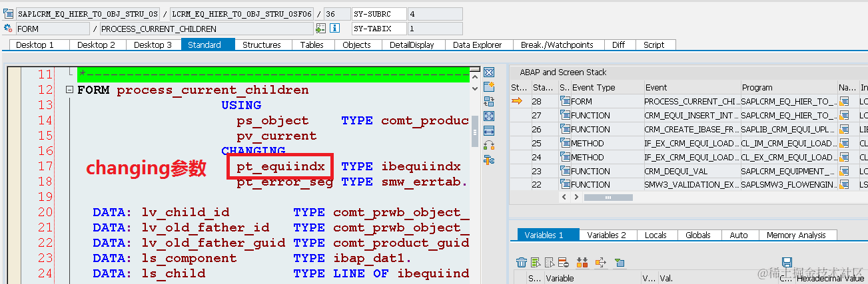Click the gear icon left of the FORM field
The image size is (868, 284).
coord(8,29)
